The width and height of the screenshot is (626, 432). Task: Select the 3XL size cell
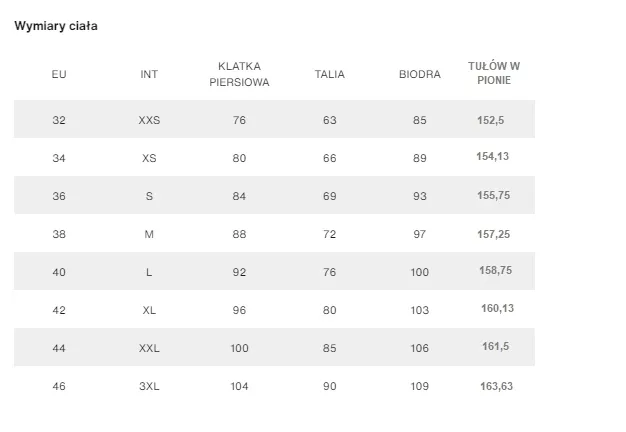pyautogui.click(x=149, y=385)
